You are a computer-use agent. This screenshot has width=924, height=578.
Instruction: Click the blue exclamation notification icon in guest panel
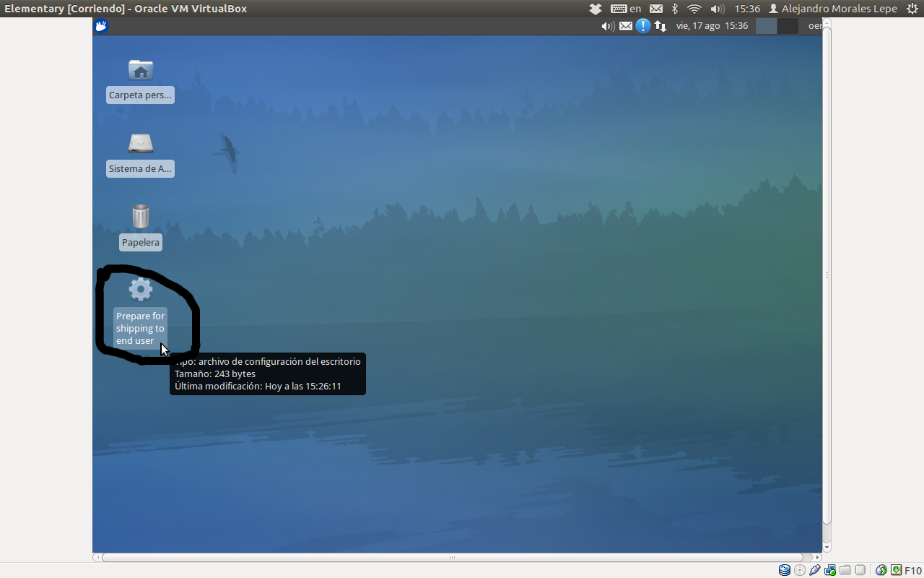click(x=642, y=26)
